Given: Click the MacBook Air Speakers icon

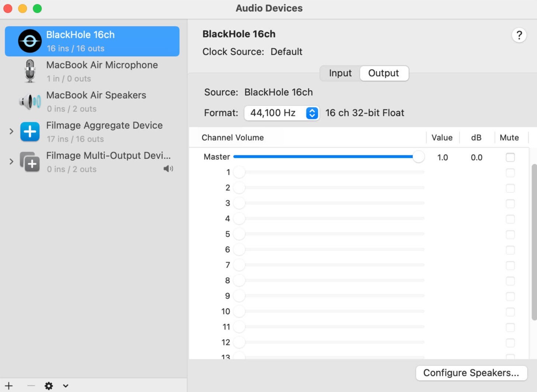Looking at the screenshot, I should (30, 101).
